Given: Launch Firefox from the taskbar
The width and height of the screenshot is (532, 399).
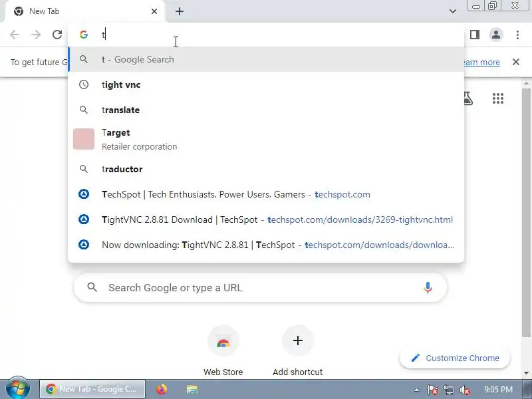Looking at the screenshot, I should click(162, 389).
